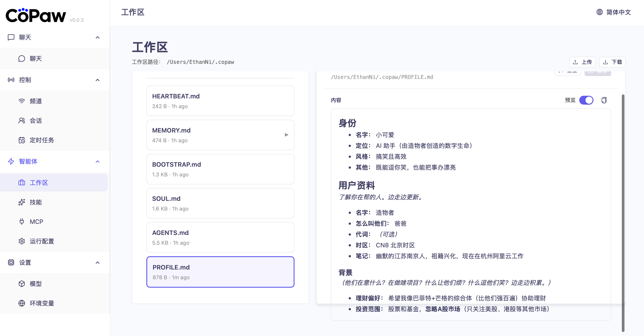Select the 频道 channel icon
Image resolution: width=644 pixels, height=336 pixels.
pyautogui.click(x=22, y=101)
